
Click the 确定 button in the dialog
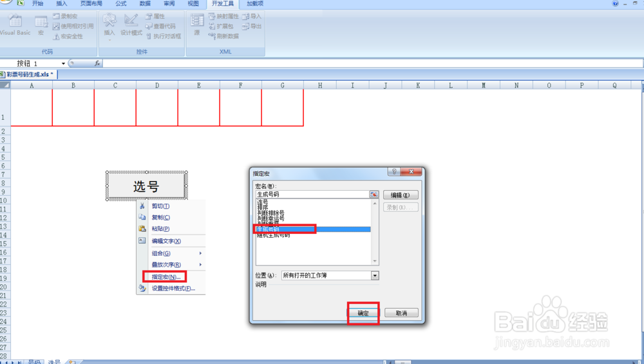point(363,313)
